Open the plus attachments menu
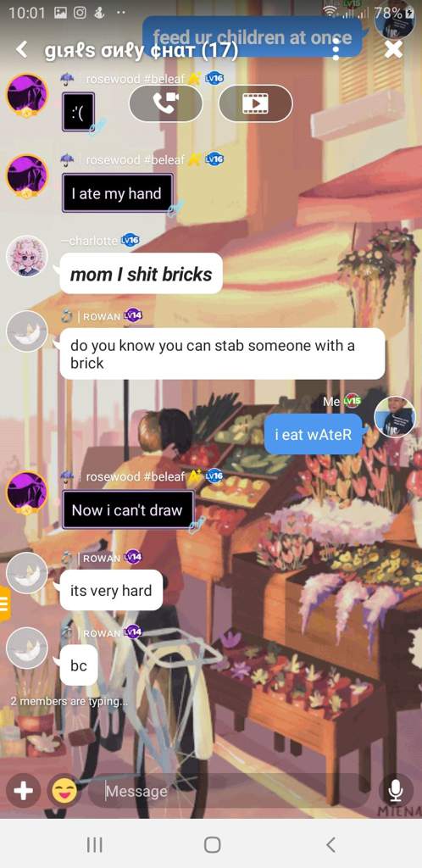Viewport: 422px width, 868px height. click(x=23, y=791)
